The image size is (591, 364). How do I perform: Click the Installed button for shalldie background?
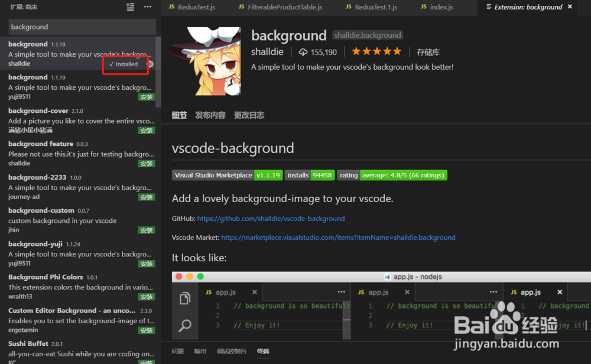coord(124,64)
